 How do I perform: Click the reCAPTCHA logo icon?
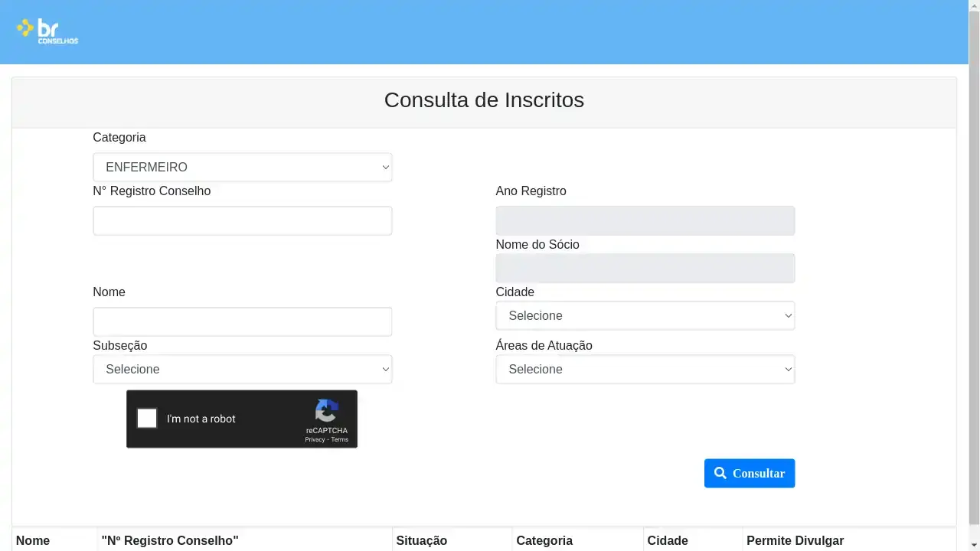327,411
